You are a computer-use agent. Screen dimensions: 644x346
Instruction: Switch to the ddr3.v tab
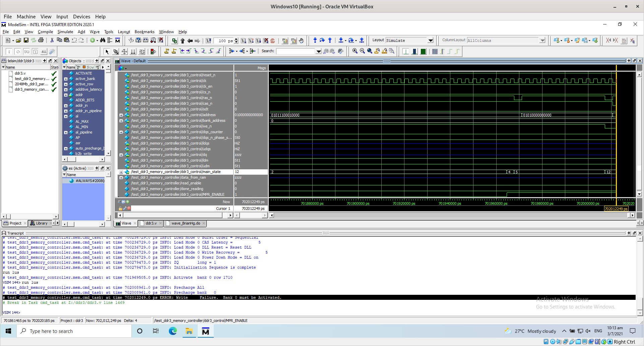pos(151,223)
